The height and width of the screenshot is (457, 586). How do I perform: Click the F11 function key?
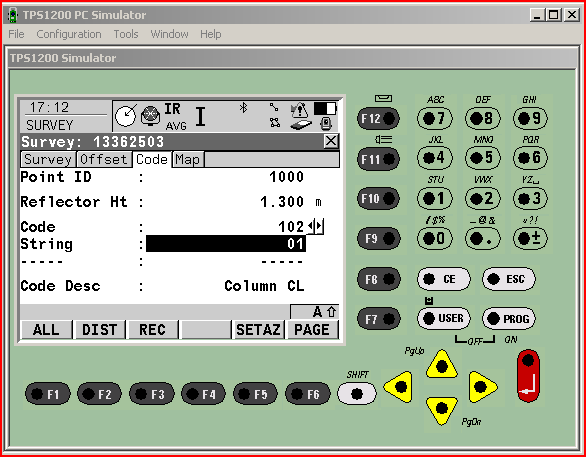coord(378,159)
